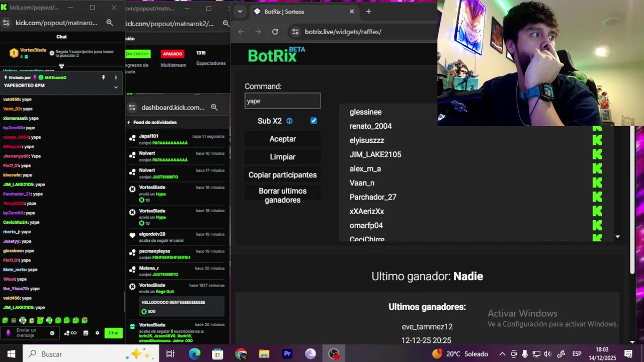Open Microsoft Edge from taskbar
This screenshot has width=644, height=362.
(194, 354)
